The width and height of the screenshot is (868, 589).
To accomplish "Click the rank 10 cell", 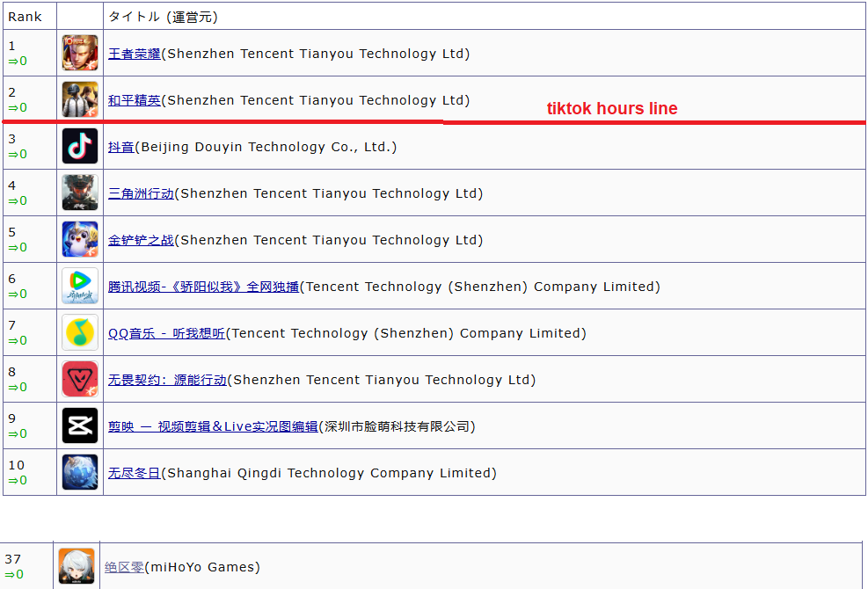I will pos(30,472).
